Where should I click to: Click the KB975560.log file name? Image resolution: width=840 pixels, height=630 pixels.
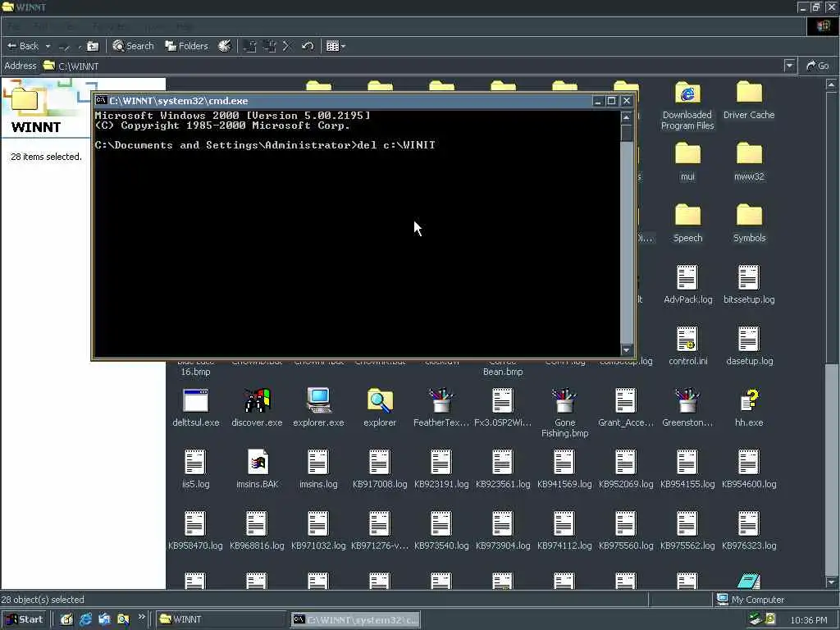[626, 546]
